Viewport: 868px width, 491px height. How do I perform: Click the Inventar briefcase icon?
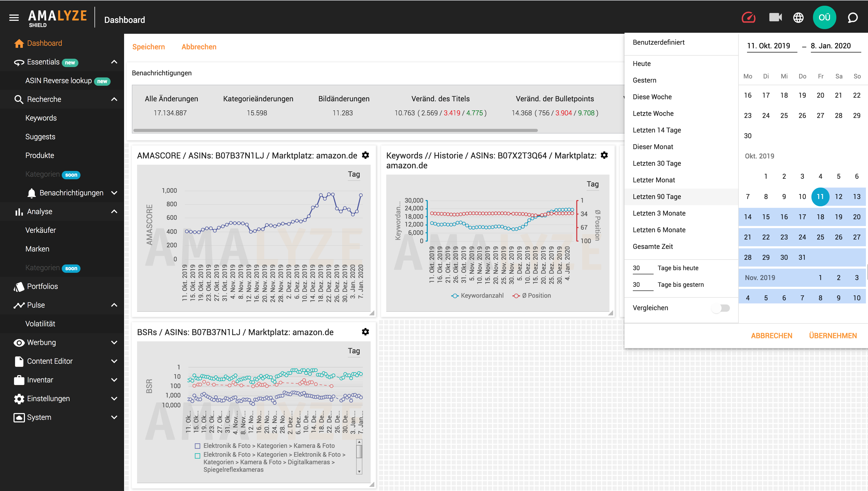(19, 380)
